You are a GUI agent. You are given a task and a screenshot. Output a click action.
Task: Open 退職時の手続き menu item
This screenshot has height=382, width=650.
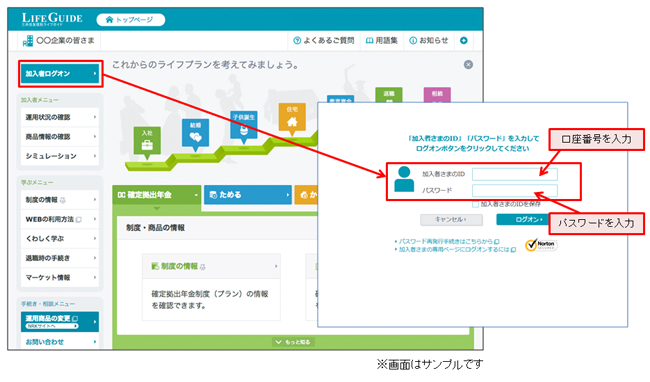[x=60, y=258]
